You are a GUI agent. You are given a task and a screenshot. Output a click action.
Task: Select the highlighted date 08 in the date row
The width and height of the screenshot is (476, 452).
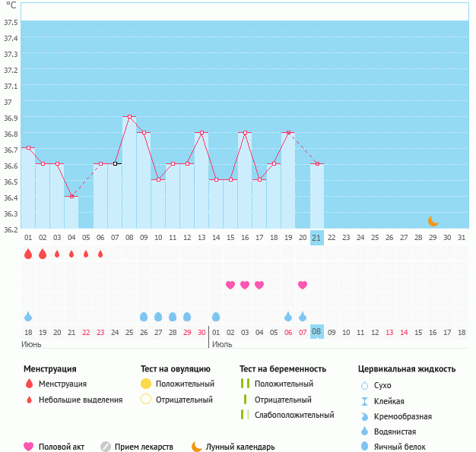pos(317,332)
